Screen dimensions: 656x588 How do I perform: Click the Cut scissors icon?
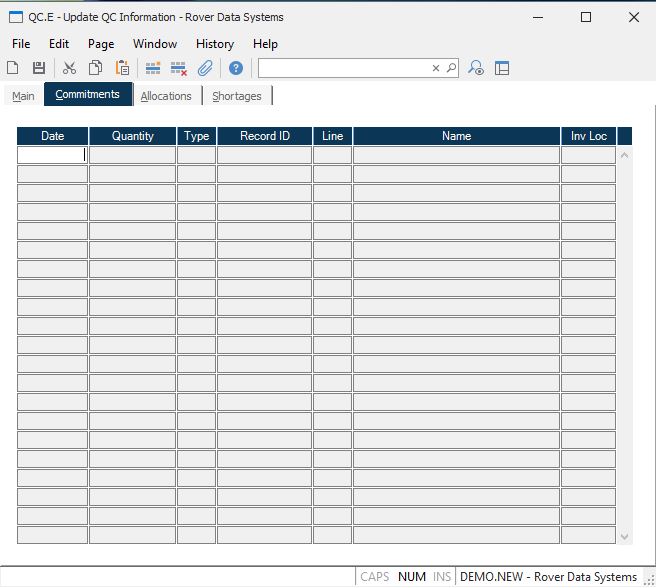pos(69,68)
